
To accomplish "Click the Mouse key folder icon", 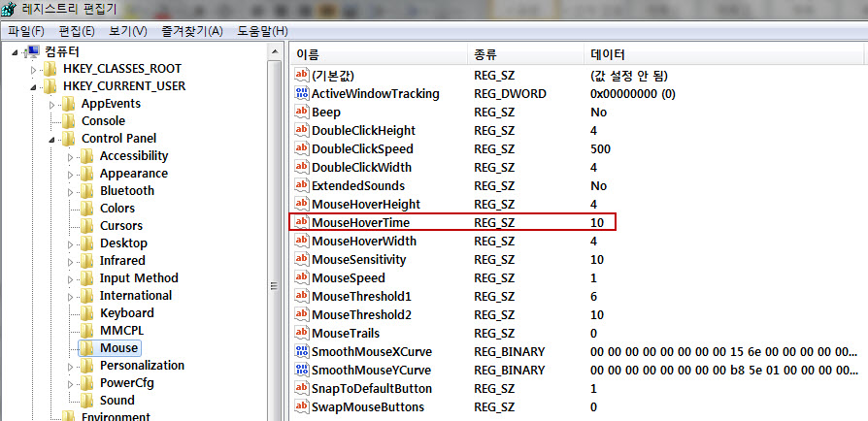I will (x=86, y=348).
